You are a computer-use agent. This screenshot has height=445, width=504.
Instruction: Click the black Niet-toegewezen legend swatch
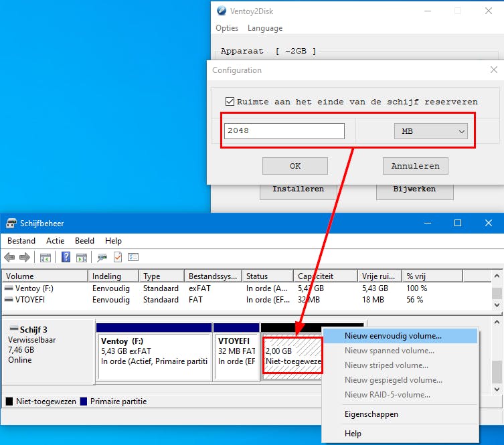[9, 402]
